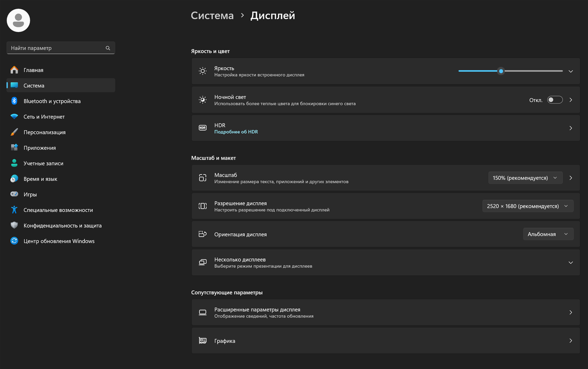
Task: Open the 150% scale dropdown
Action: click(x=525, y=178)
